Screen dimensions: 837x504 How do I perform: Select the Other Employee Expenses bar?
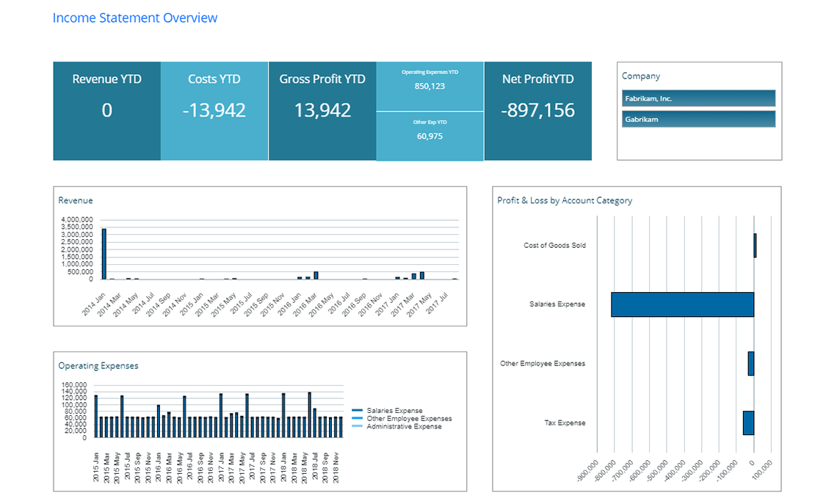751,364
